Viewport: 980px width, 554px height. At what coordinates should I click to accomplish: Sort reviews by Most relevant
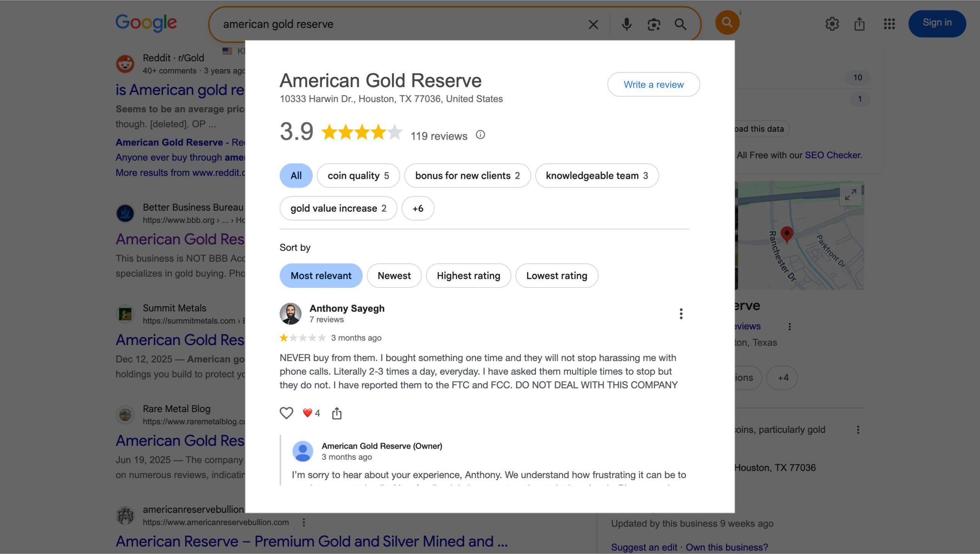tap(321, 276)
